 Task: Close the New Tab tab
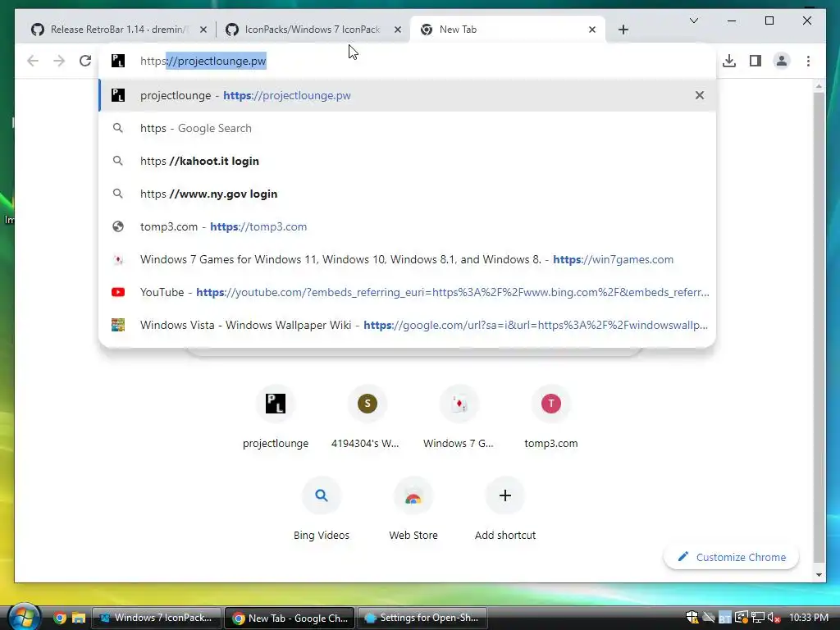click(592, 30)
